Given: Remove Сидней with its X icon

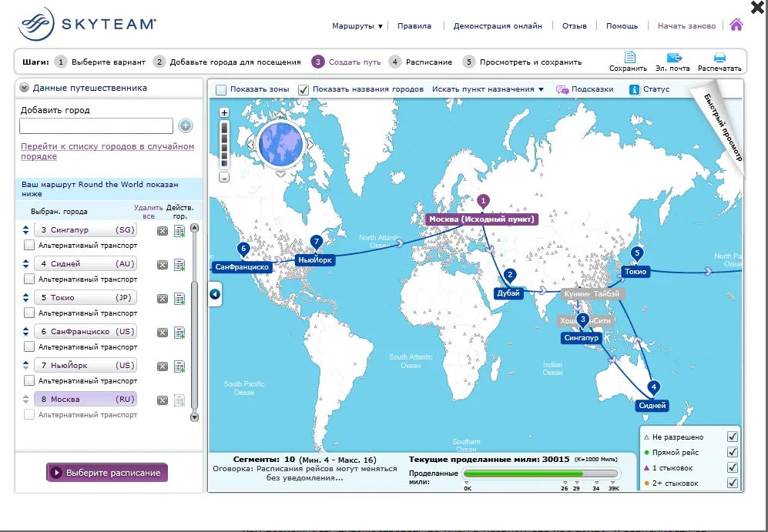Looking at the screenshot, I should [x=162, y=265].
